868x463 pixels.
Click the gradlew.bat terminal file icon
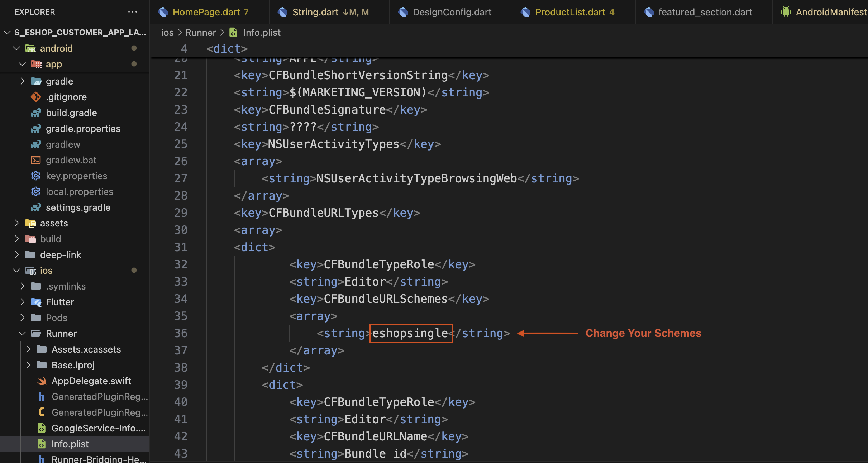point(36,160)
